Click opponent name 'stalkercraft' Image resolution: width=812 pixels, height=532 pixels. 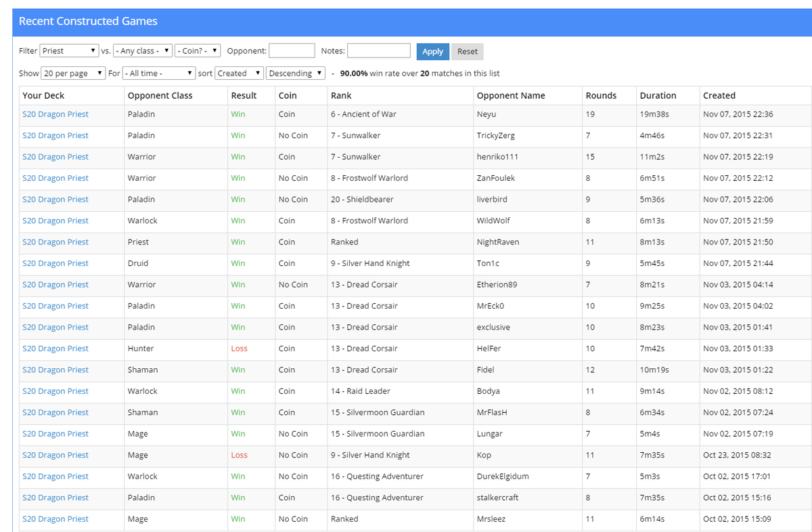[x=498, y=497]
